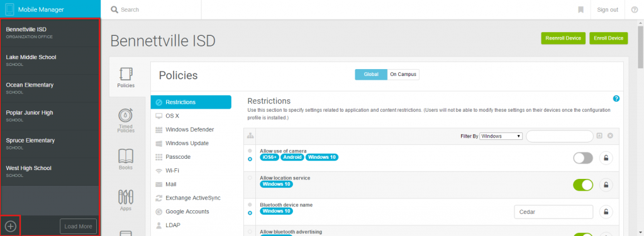The height and width of the screenshot is (236, 644).
Task: Select the On Campus policy scope
Action: (403, 75)
